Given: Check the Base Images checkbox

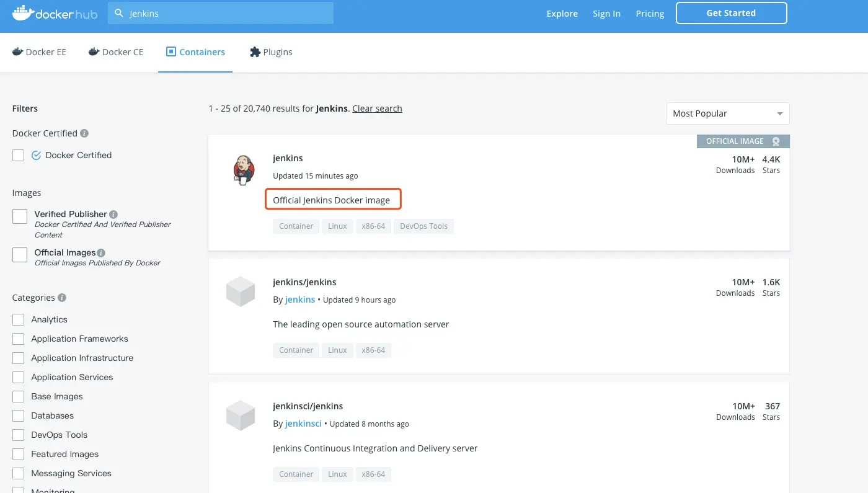Looking at the screenshot, I should pos(19,397).
